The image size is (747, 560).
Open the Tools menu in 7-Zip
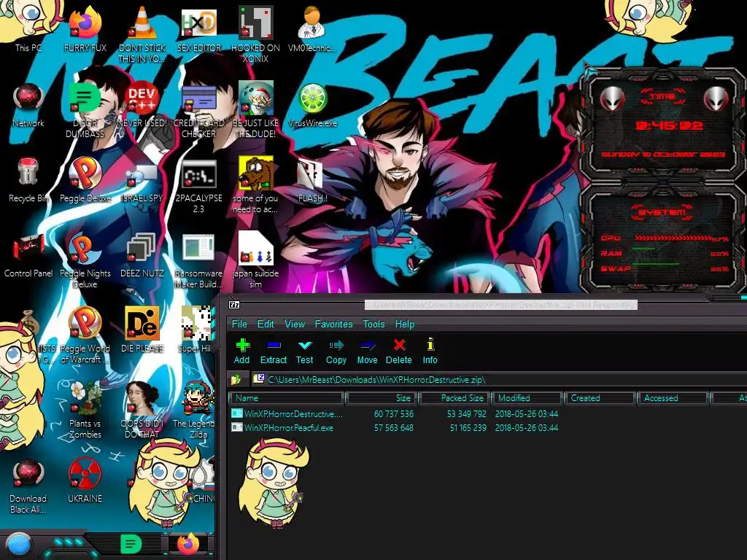tap(373, 324)
